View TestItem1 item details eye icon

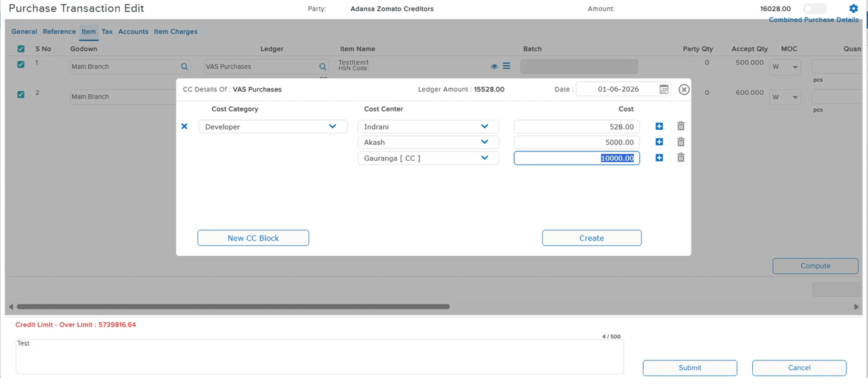pos(494,67)
